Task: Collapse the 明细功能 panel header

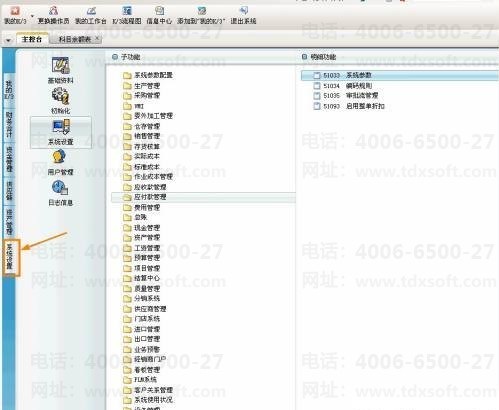Action: tap(304, 57)
